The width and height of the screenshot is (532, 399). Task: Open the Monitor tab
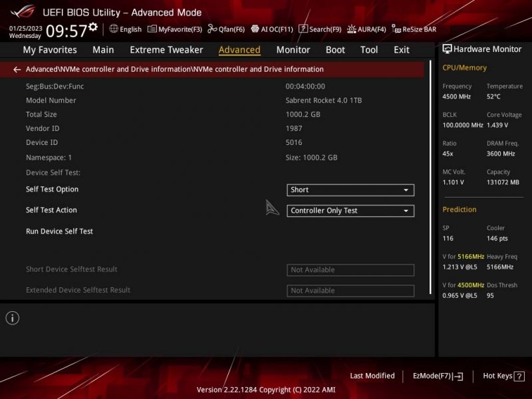tap(293, 50)
